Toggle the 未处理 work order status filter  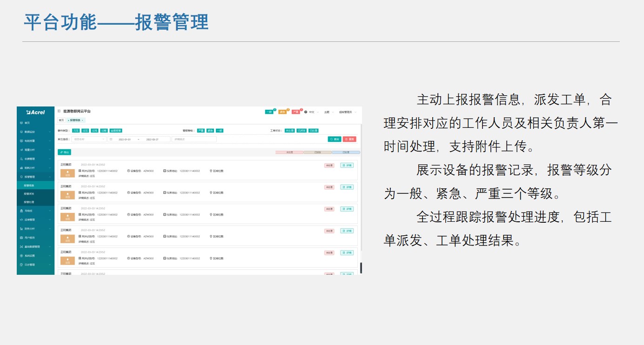click(289, 131)
